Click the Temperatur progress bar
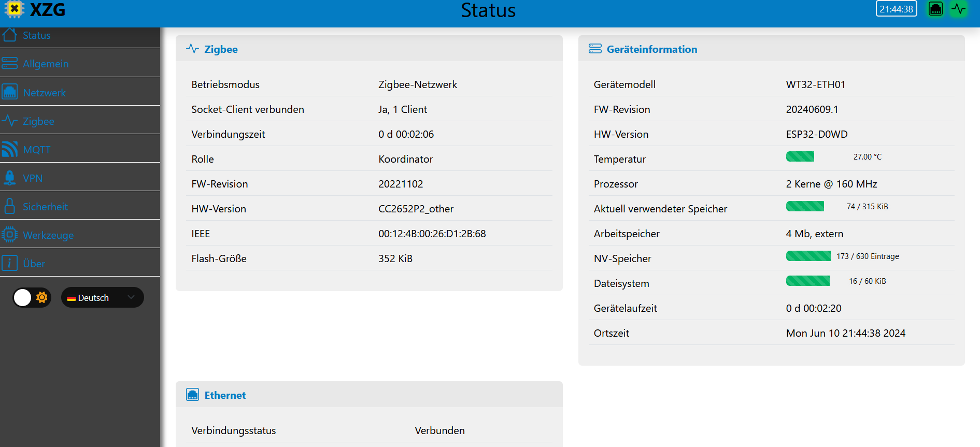 tap(800, 156)
